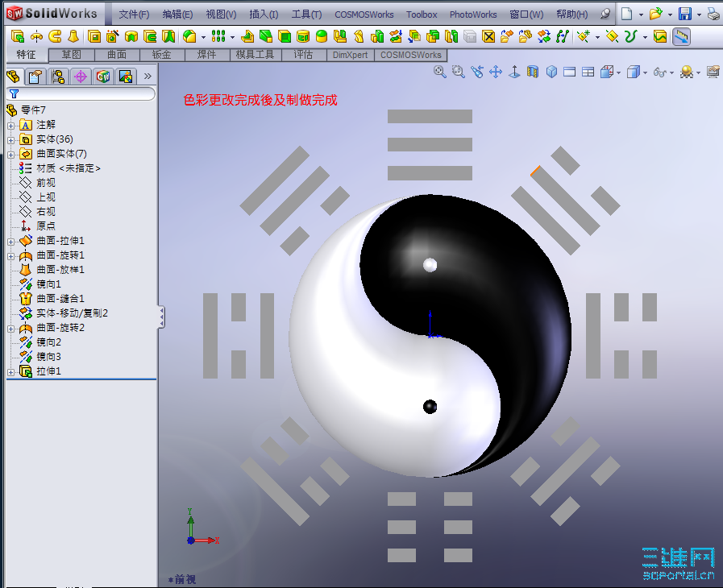
Task: Click the Section View icon
Action: (x=533, y=72)
